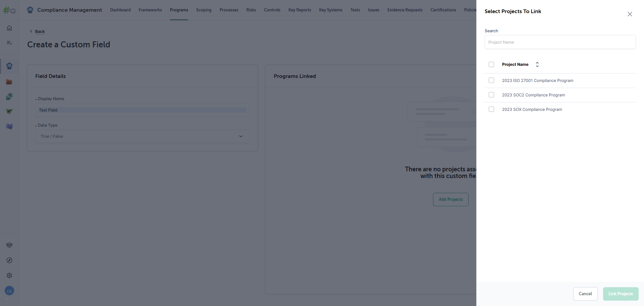
Task: Open the settings gear icon
Action: tap(9, 275)
